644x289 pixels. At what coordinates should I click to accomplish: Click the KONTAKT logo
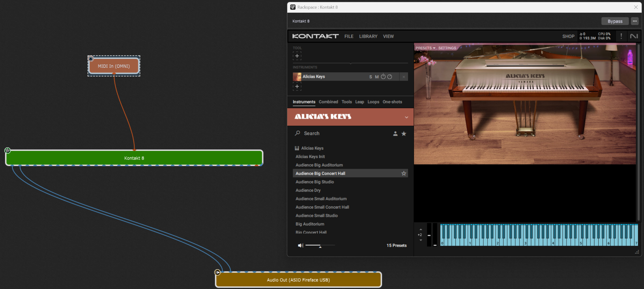(316, 36)
